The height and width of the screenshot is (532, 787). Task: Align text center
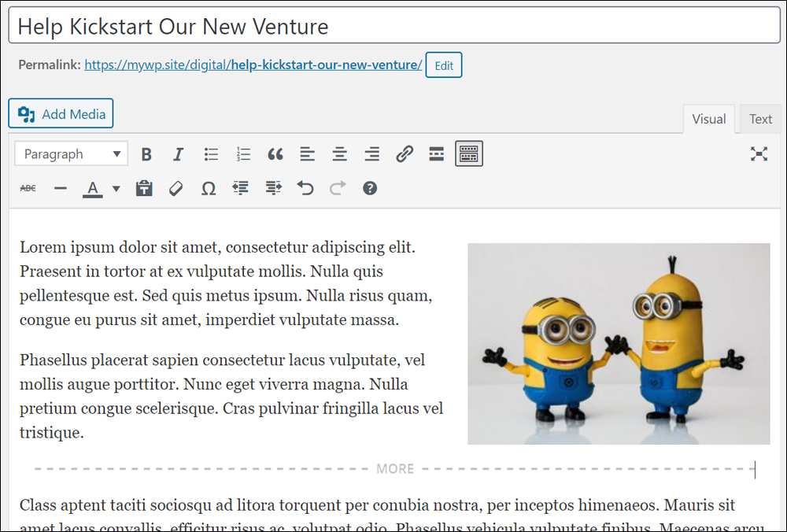[340, 154]
